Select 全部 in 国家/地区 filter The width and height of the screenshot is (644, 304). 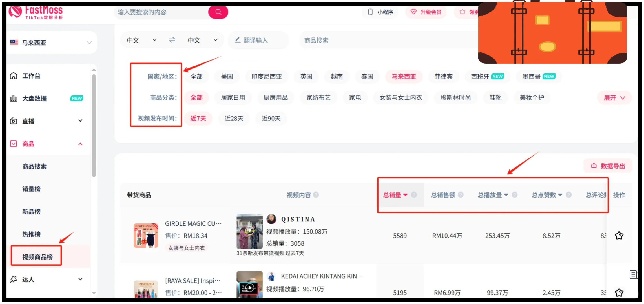coord(196,77)
